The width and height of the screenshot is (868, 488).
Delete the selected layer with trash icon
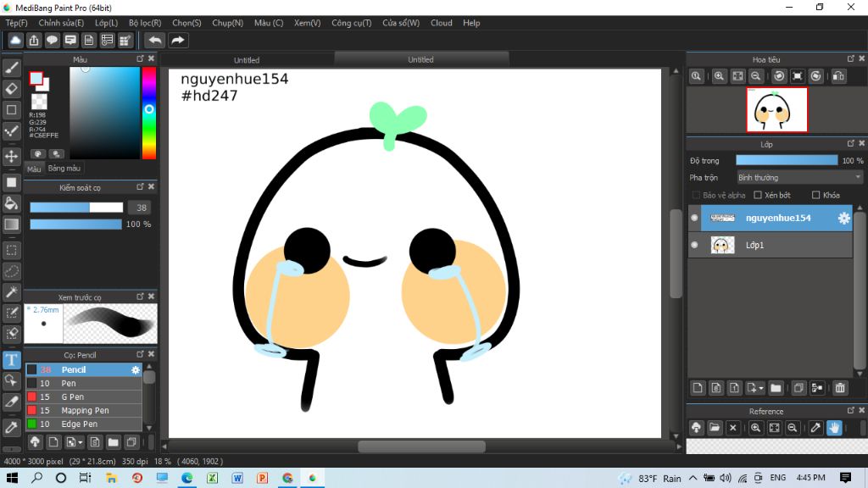tap(840, 388)
